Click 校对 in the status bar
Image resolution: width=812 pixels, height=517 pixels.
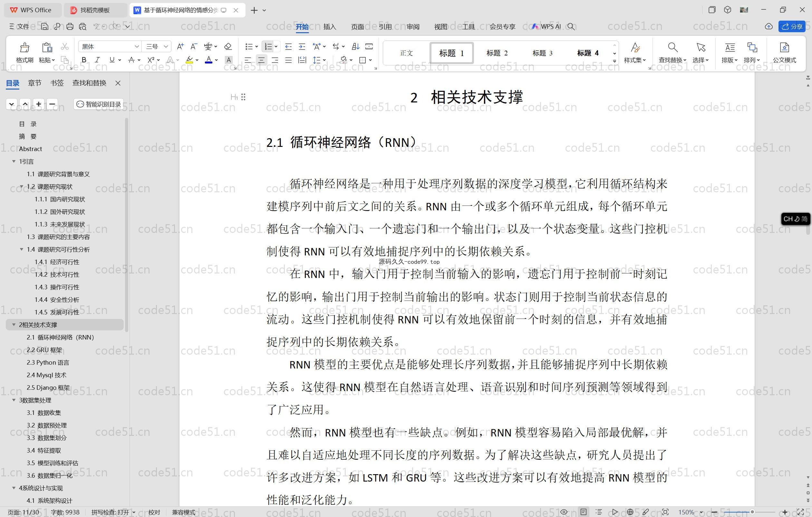(x=154, y=512)
